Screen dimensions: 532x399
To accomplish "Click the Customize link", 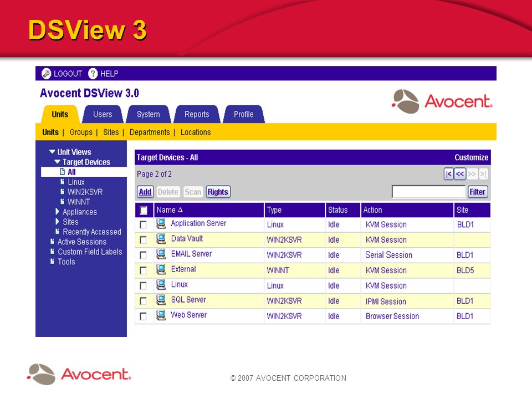I will 471,157.
